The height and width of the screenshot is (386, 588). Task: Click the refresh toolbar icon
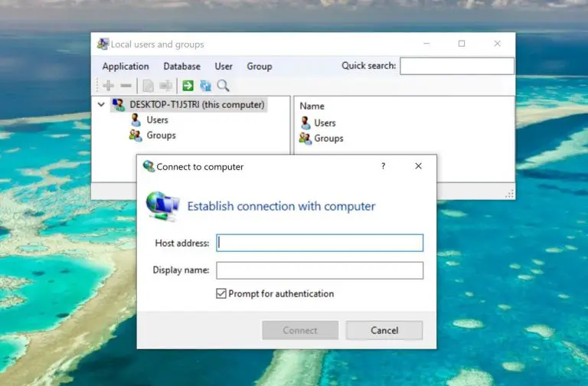(205, 86)
